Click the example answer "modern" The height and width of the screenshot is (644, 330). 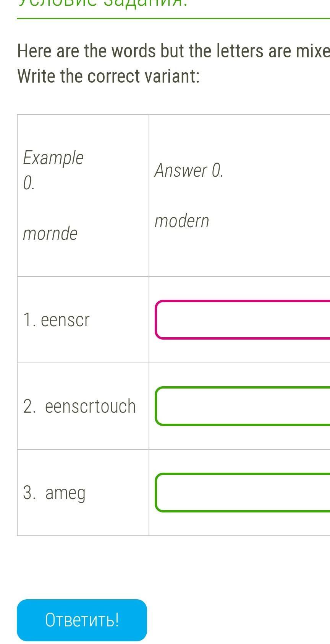pyautogui.click(x=182, y=221)
